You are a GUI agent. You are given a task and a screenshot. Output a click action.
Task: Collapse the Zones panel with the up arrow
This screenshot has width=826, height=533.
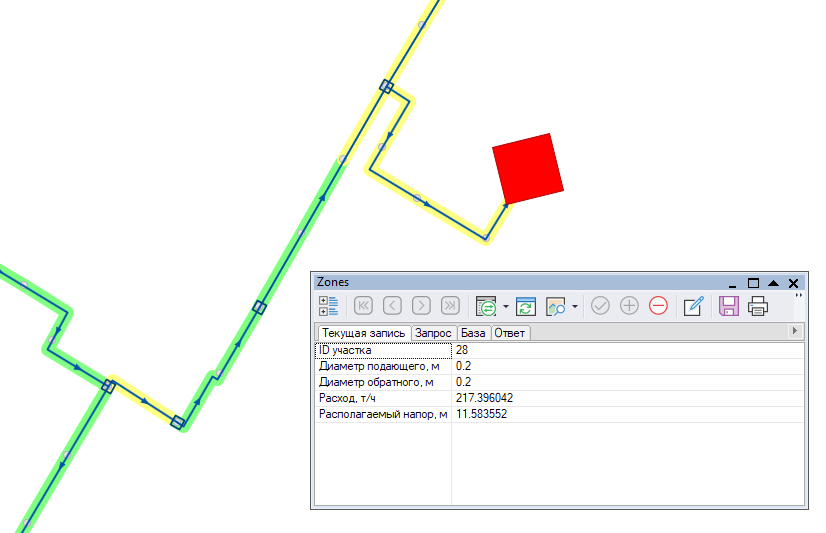click(774, 283)
